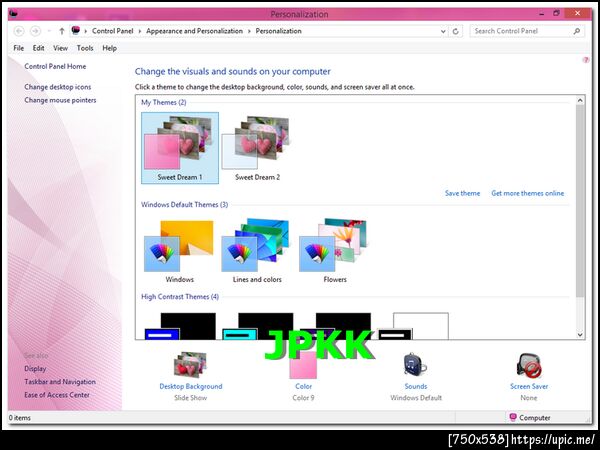
Task: Select the Sweet Dream 1 theme
Action: pos(180,148)
